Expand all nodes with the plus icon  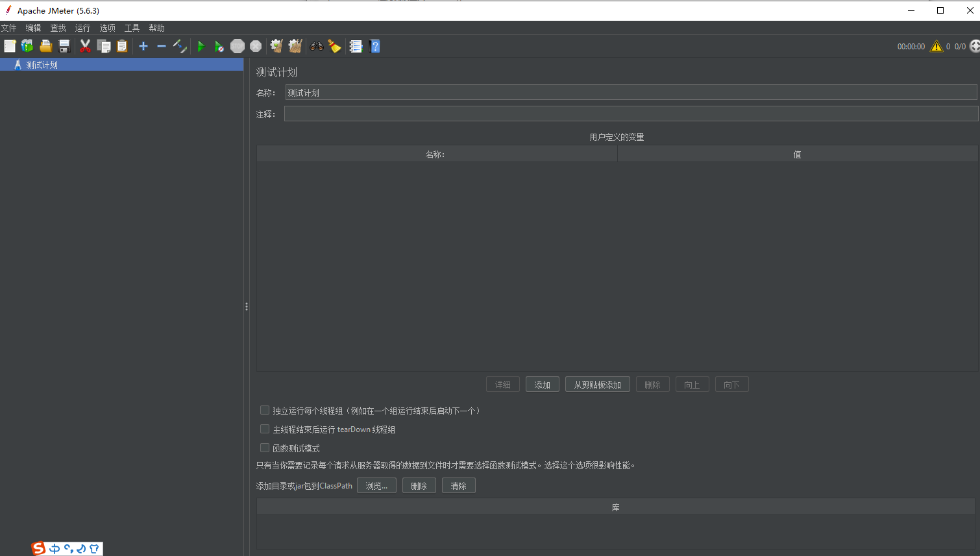[x=143, y=46]
